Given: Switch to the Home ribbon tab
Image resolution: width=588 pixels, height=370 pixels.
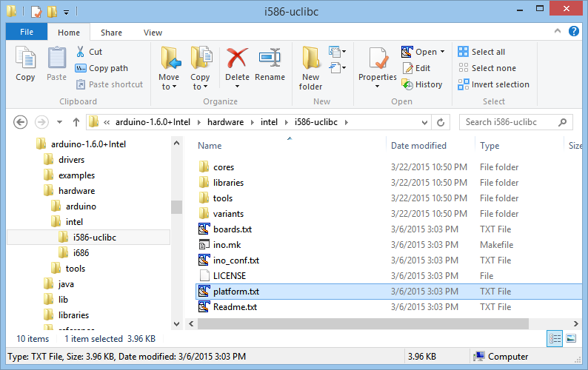Looking at the screenshot, I should coord(69,33).
